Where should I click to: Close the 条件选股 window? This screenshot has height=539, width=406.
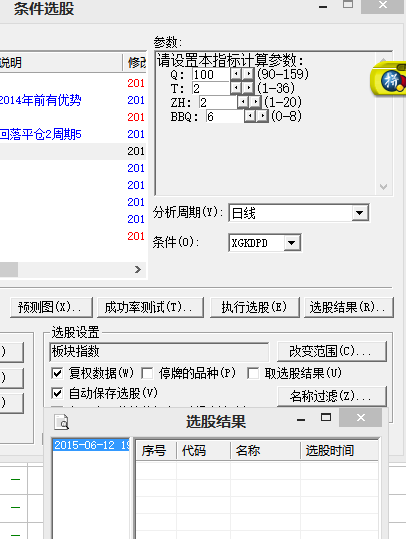383,6
